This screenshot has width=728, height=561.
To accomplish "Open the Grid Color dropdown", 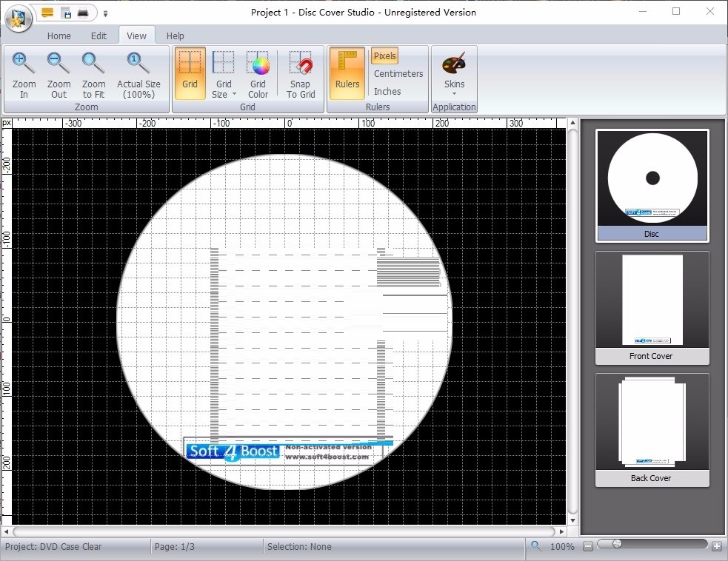I will click(258, 74).
